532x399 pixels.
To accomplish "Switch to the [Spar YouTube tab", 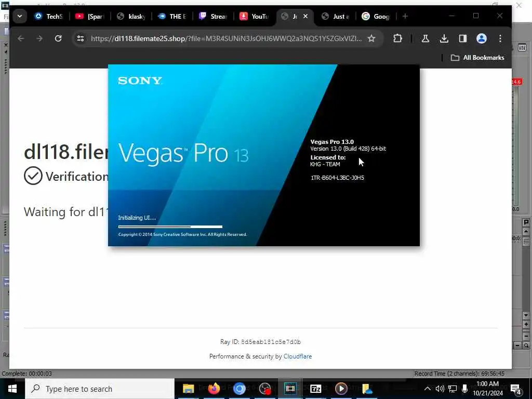I will pyautogui.click(x=90, y=16).
